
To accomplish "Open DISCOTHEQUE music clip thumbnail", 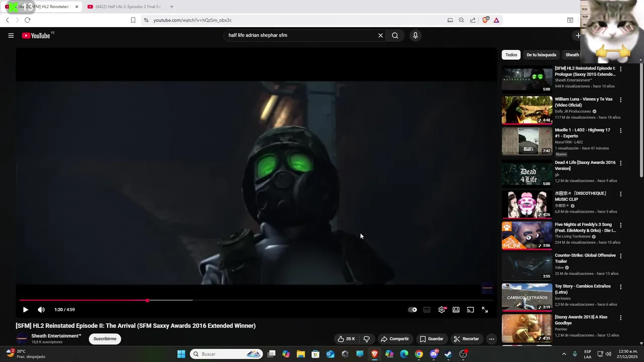I will click(527, 205).
